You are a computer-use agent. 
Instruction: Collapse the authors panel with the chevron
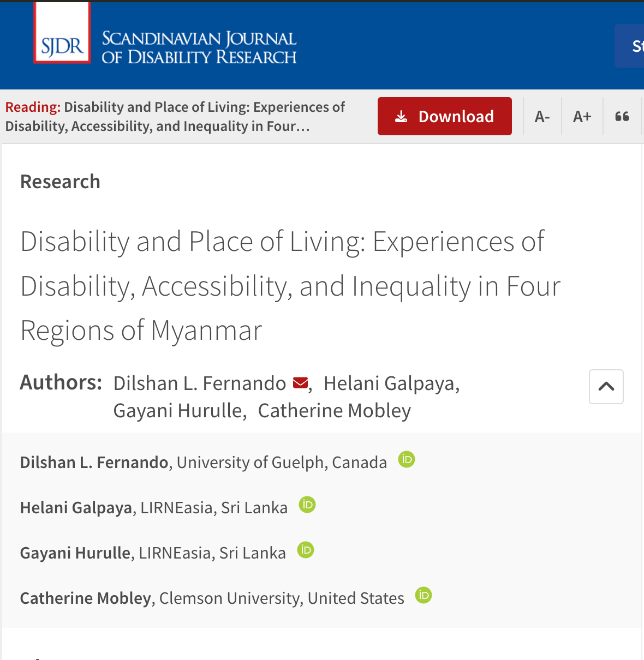[606, 386]
